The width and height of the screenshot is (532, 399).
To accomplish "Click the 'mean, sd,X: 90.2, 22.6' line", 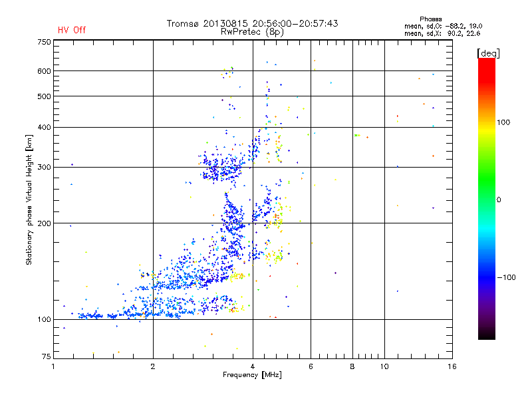I will tap(442, 33).
